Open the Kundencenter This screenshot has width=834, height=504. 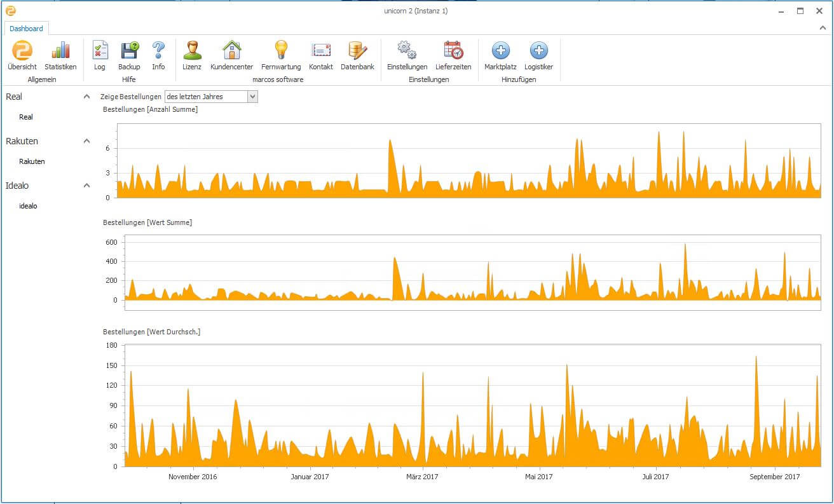click(x=231, y=54)
